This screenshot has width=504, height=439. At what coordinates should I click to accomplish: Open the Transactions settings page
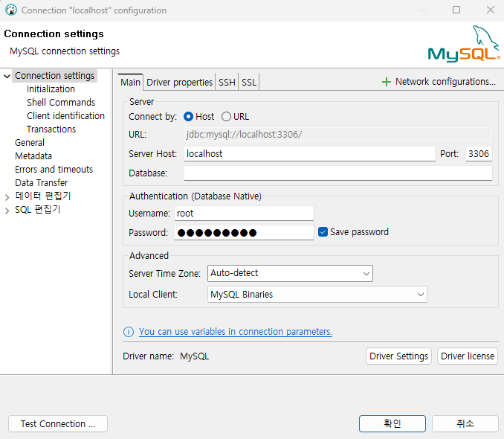point(51,129)
